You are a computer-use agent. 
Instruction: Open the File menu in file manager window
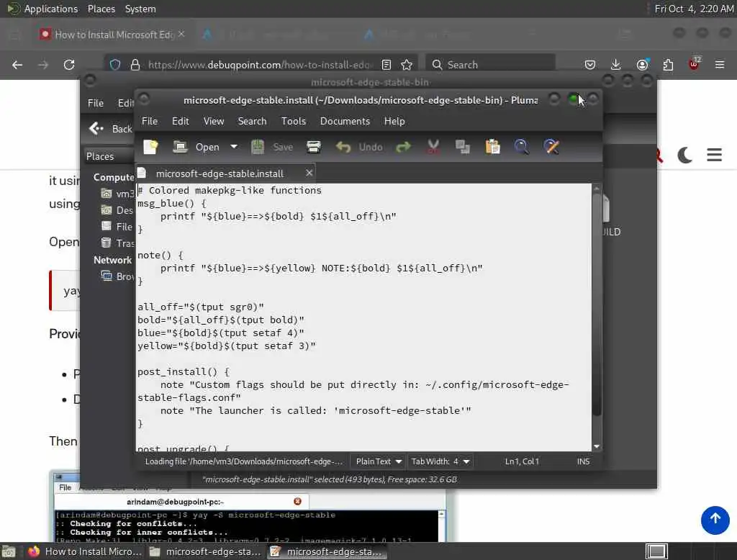[x=96, y=103]
